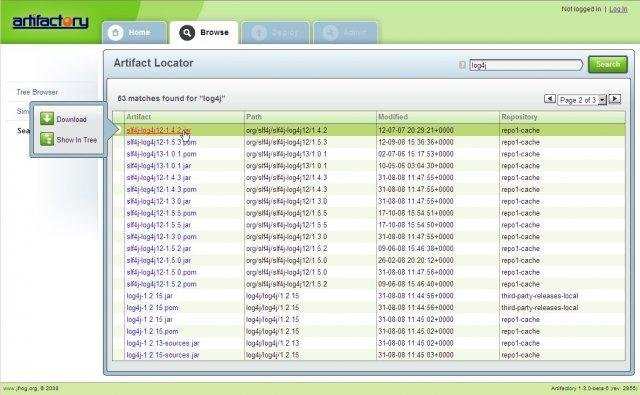Click the green Search button
This screenshot has height=395, width=640.
point(608,64)
